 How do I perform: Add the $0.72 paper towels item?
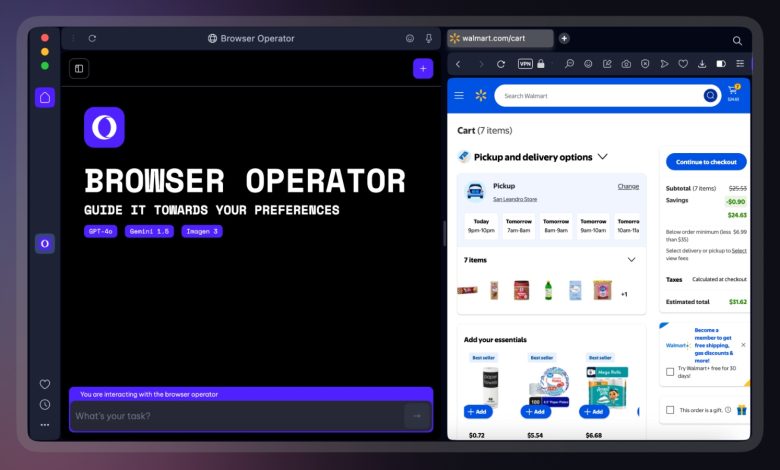coord(478,412)
